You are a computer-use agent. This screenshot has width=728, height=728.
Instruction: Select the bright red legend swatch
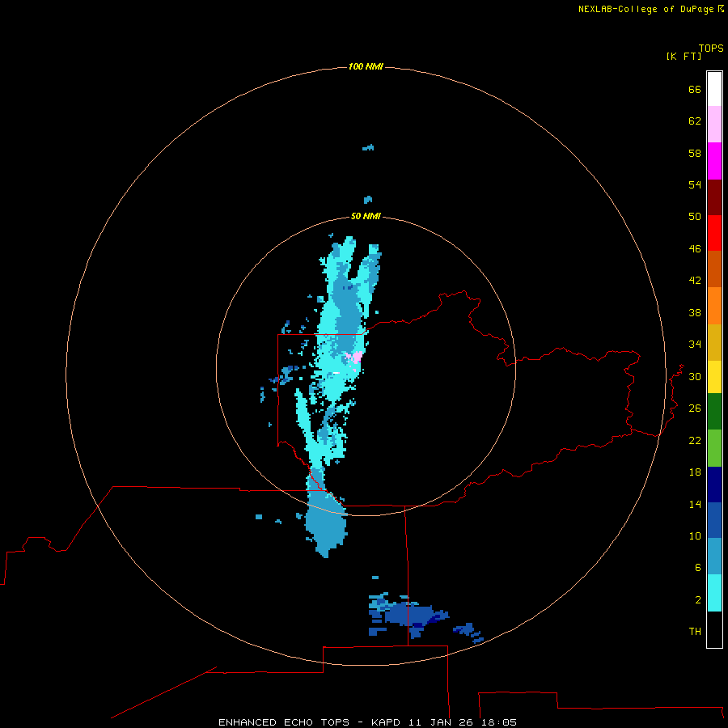pyautogui.click(x=714, y=233)
